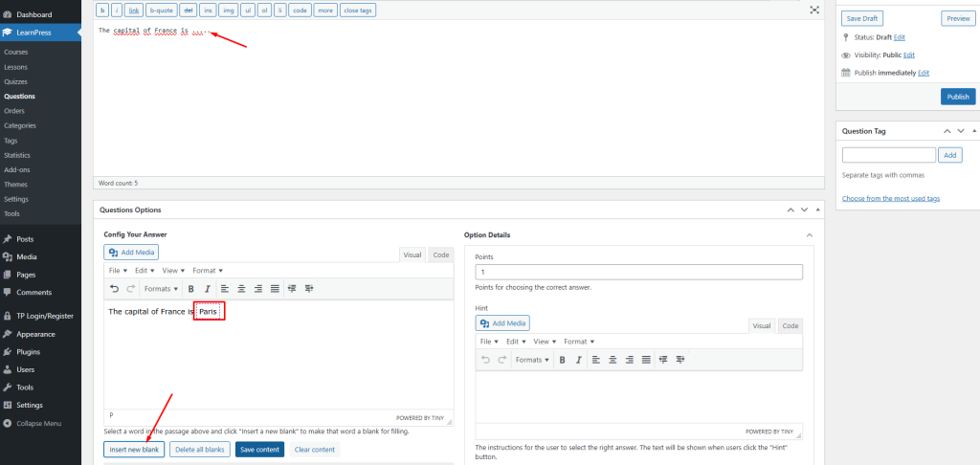Click Bold in Config Your Answer toolbar

click(x=190, y=288)
